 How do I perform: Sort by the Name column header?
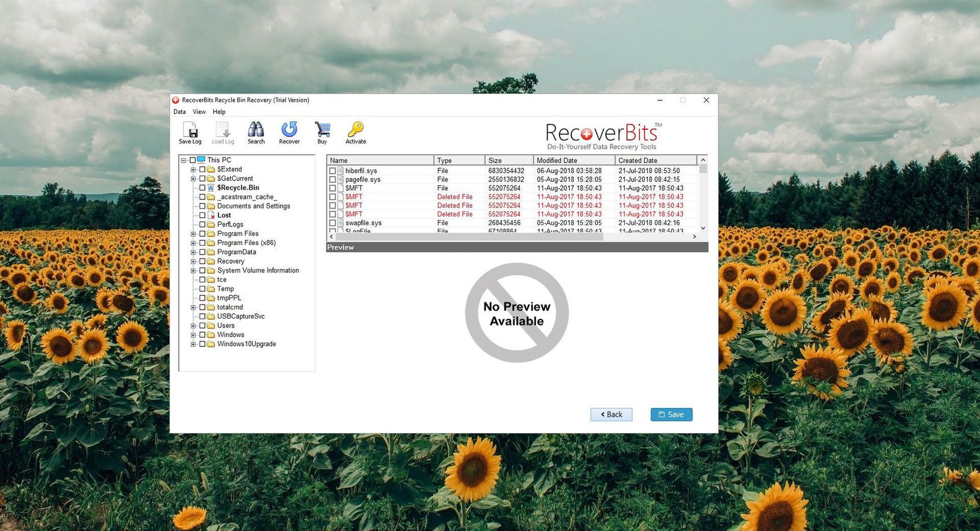(x=380, y=160)
